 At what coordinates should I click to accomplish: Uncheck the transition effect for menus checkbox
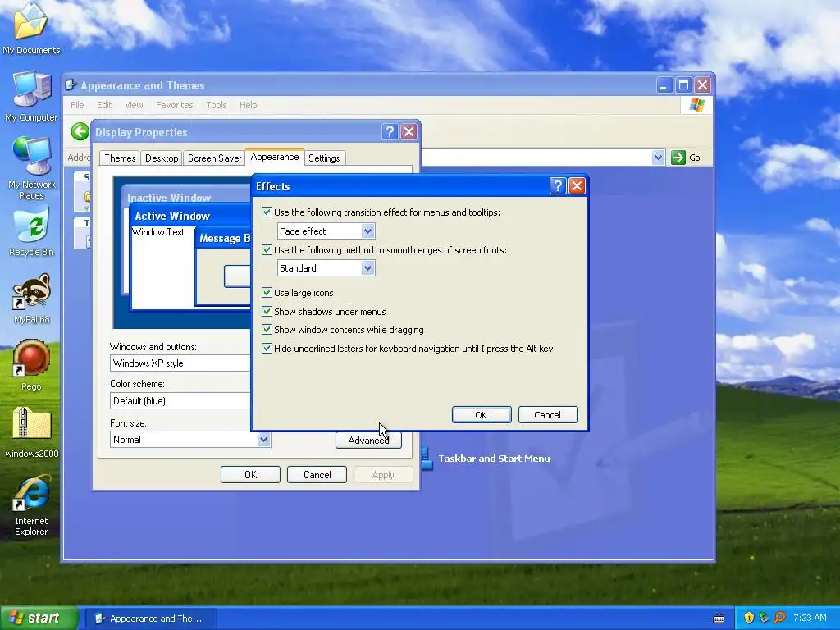coord(267,212)
